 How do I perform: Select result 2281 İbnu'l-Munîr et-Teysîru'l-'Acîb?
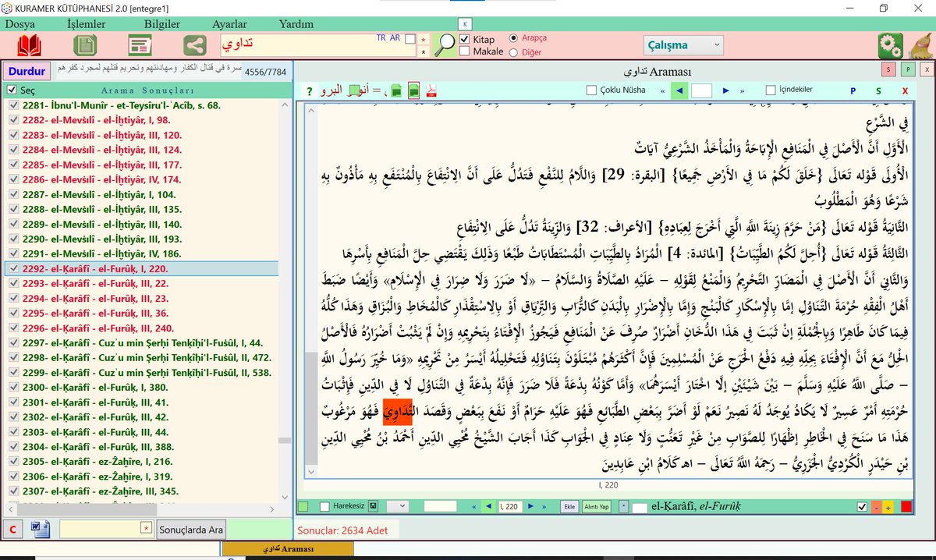tap(122, 105)
